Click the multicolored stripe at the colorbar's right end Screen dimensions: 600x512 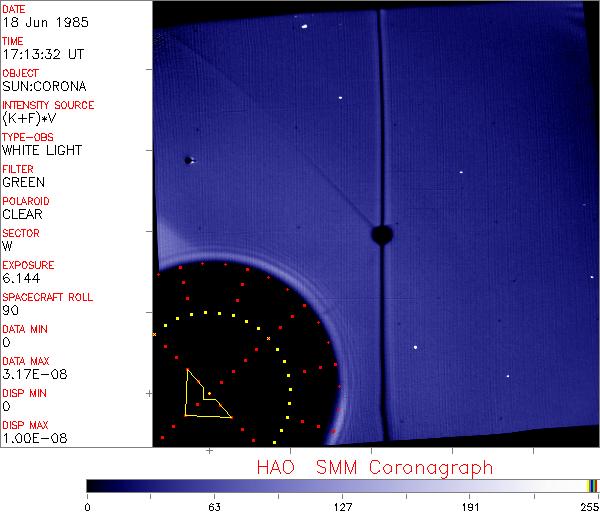(x=592, y=485)
